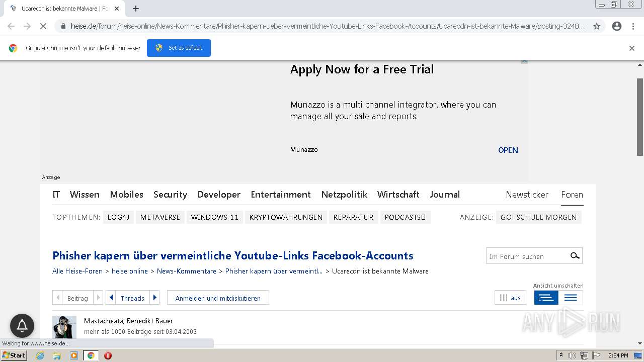The image size is (644, 362).
Task: Select Chrome in the taskbar
Action: [91, 355]
